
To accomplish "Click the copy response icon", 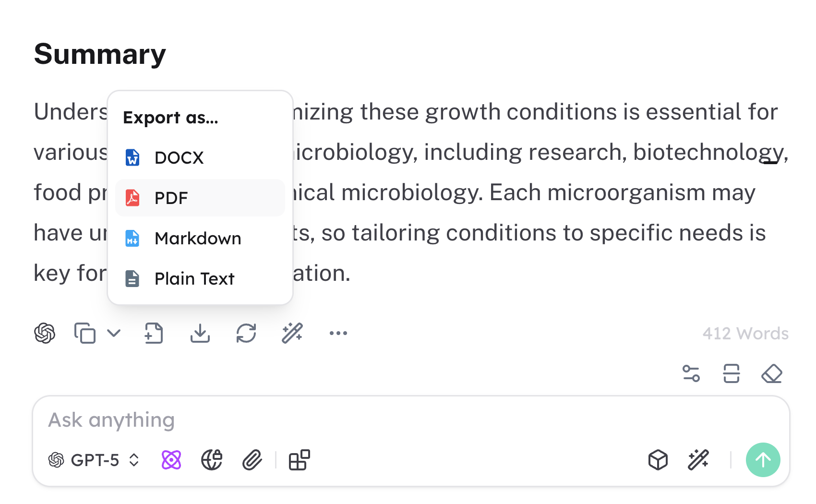I will point(85,333).
